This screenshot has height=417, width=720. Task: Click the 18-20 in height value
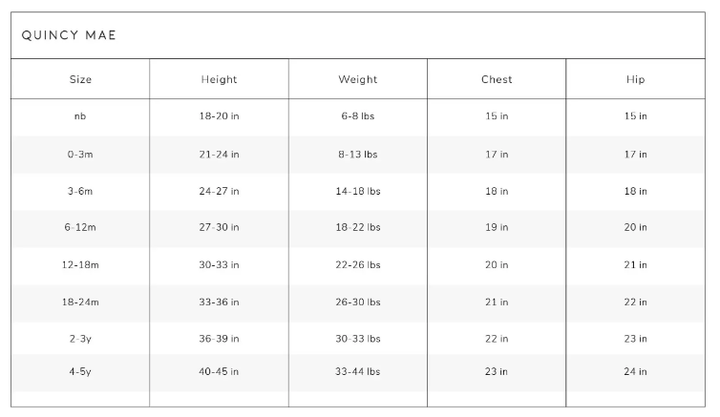(x=219, y=117)
